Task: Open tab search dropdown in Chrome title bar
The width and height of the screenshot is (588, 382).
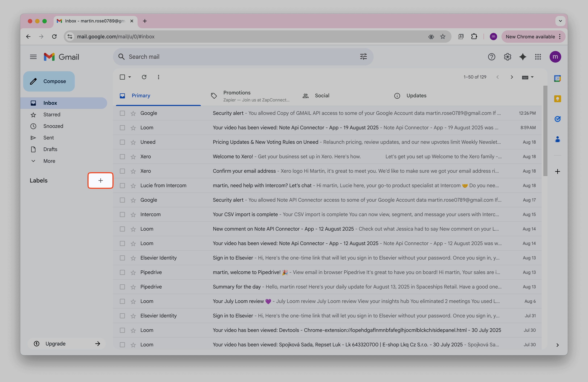Action: pyautogui.click(x=560, y=21)
